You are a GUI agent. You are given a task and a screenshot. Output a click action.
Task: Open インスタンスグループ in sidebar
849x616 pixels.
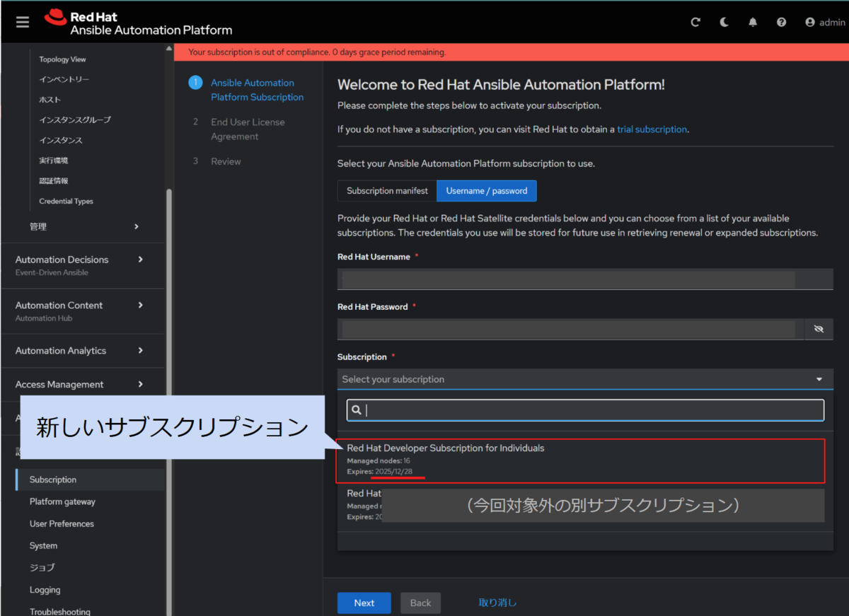click(x=75, y=120)
